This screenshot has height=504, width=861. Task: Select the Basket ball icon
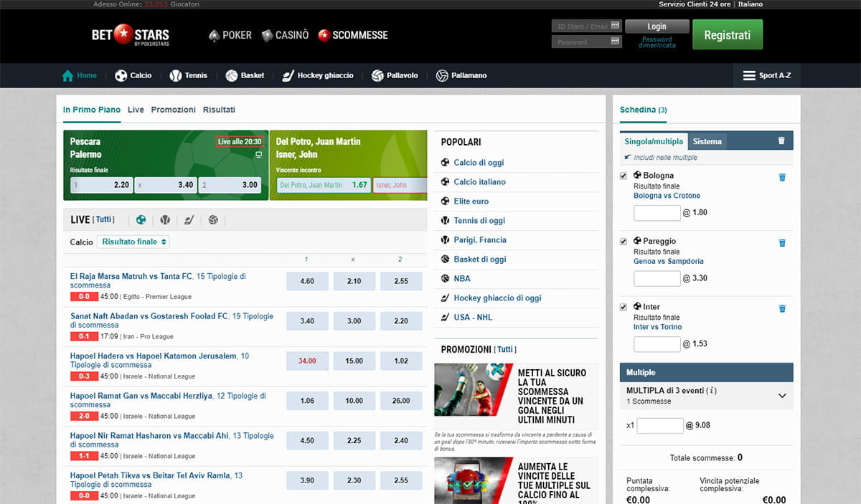pos(231,75)
